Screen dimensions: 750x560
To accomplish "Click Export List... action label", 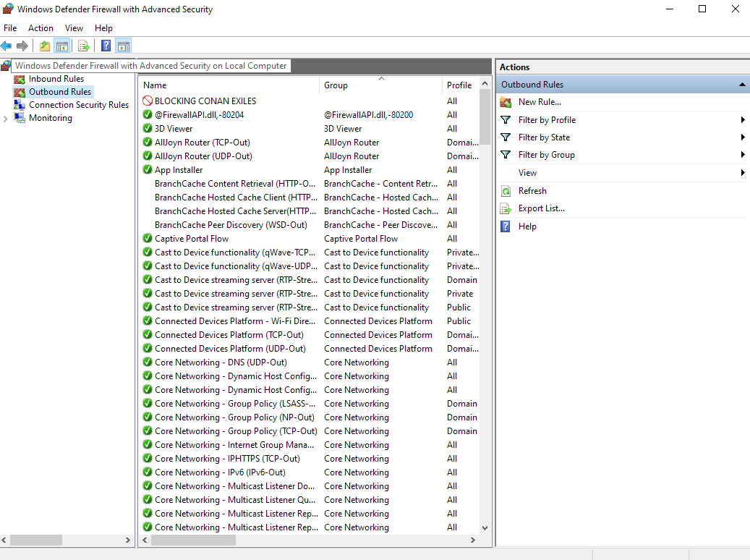I will point(542,208).
